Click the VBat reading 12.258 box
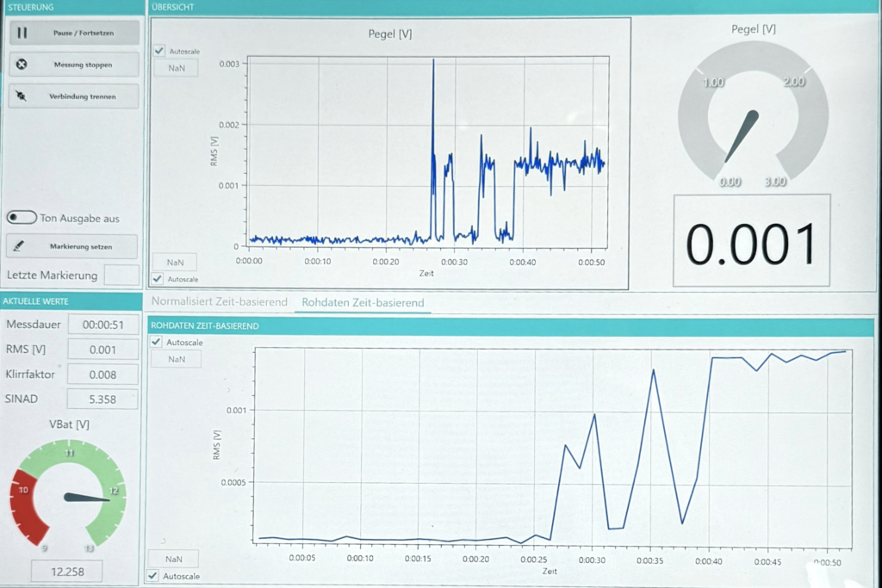The width and height of the screenshot is (882, 588). pyautogui.click(x=66, y=571)
